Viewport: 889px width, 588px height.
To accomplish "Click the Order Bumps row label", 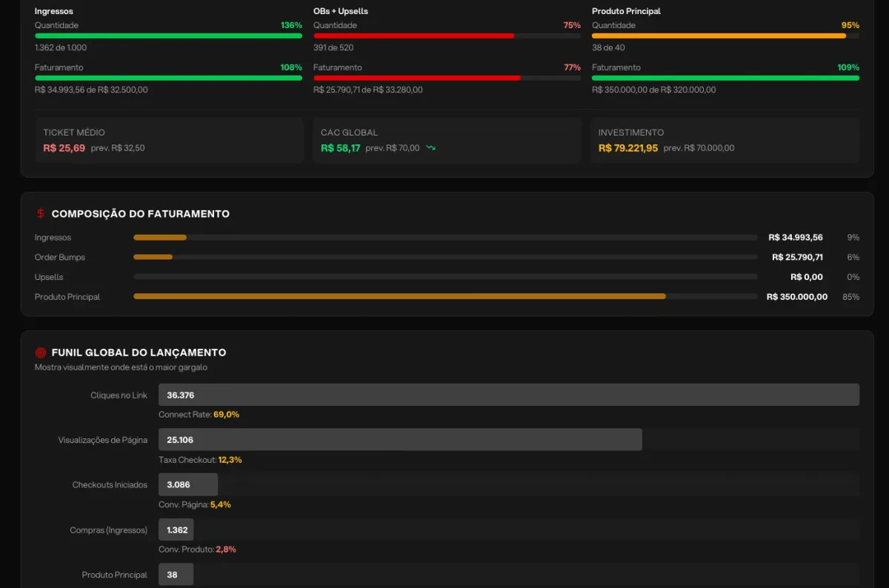I will pos(60,257).
